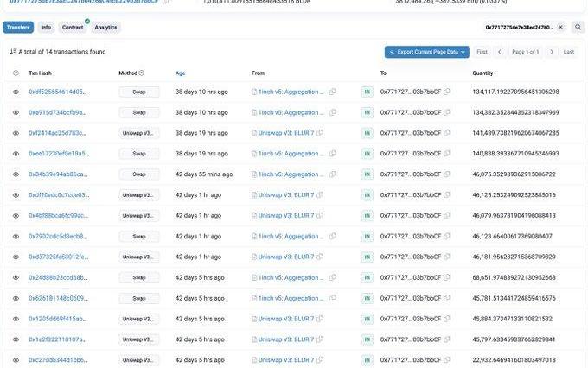Open transaction hash 0xa915d734bcfb9a link
The height and width of the screenshot is (368, 588).
pyautogui.click(x=57, y=112)
